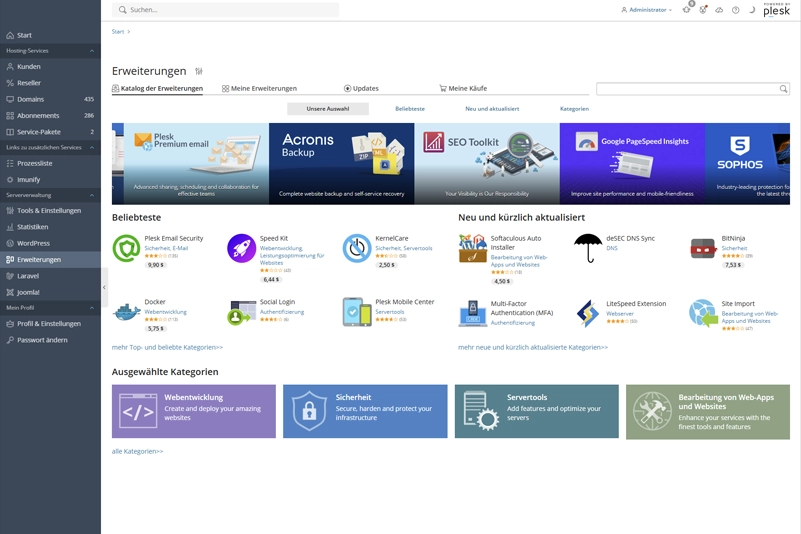Focus the top Suchen search field
Screen dimensions: 801x534
tap(225, 10)
